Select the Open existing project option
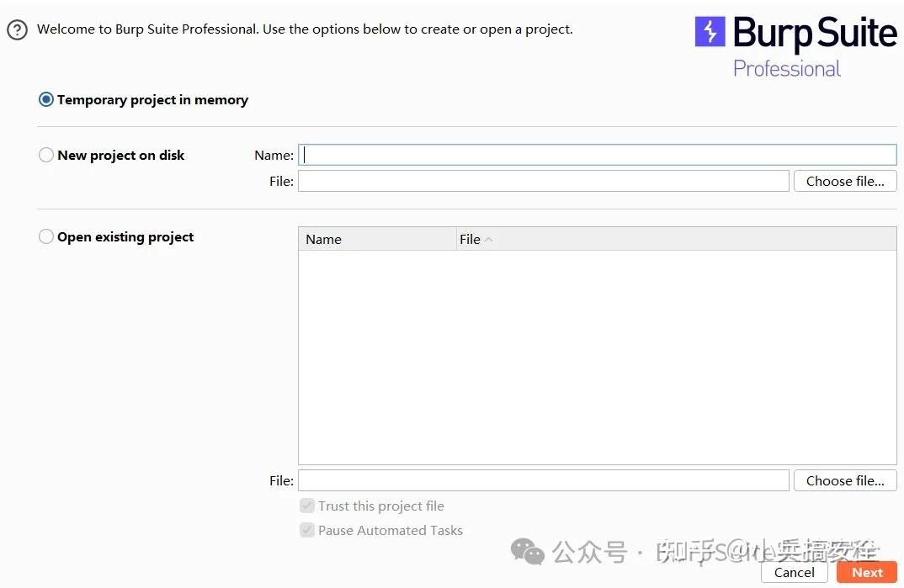The height and width of the screenshot is (588, 904). pyautogui.click(x=46, y=236)
